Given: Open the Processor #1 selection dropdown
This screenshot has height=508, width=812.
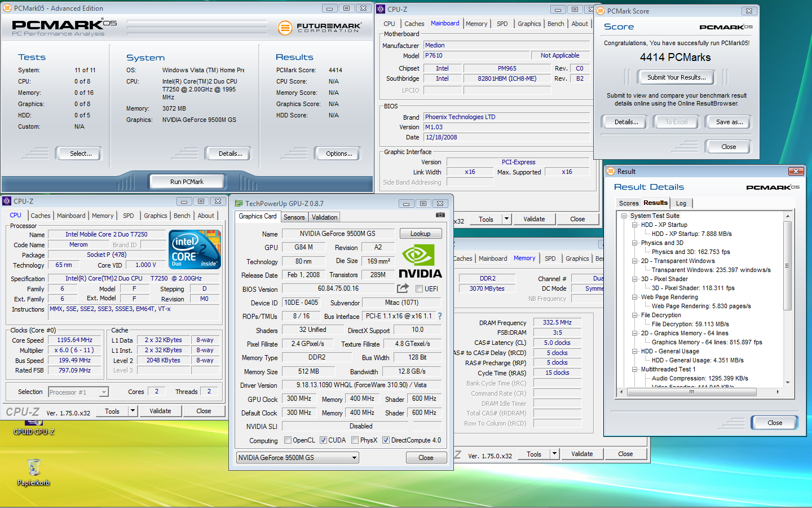Looking at the screenshot, I should pos(104,392).
